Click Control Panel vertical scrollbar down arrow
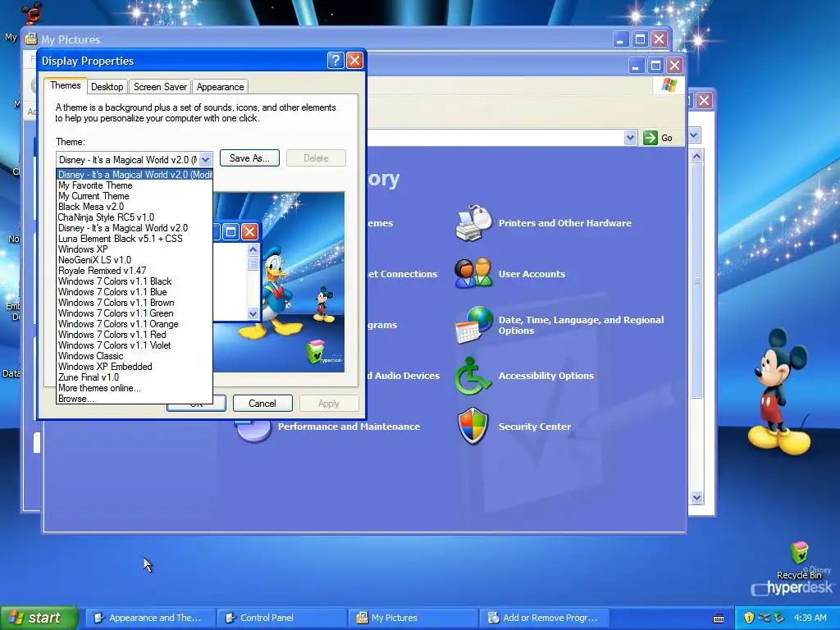This screenshot has width=840, height=630. pos(696,498)
